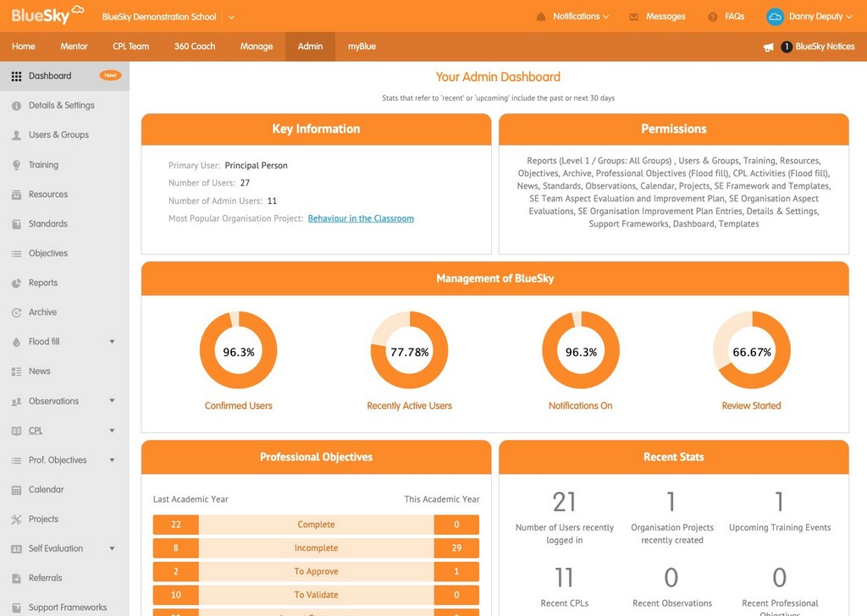Image resolution: width=867 pixels, height=616 pixels.
Task: Click the Messages envelope icon
Action: pyautogui.click(x=633, y=17)
